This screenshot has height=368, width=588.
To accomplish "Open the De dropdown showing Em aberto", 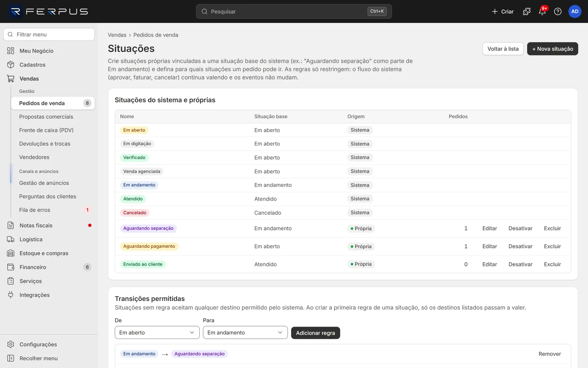I will click(157, 333).
